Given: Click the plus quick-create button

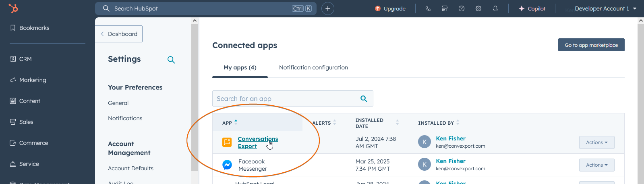Looking at the screenshot, I should pos(328,8).
